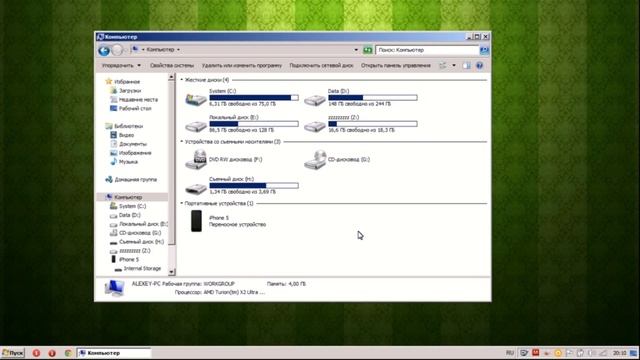Click navigation pane scrollbar down arrow
640x360 pixels.
171,271
